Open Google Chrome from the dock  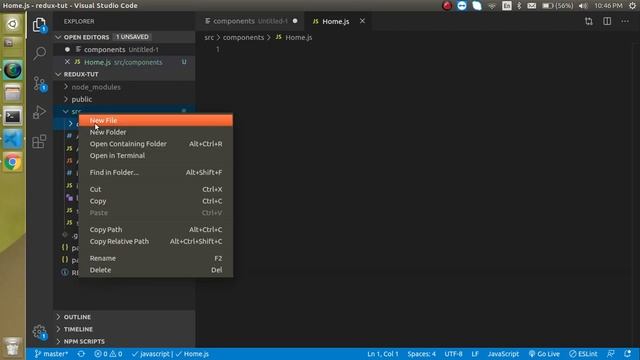coord(12,162)
